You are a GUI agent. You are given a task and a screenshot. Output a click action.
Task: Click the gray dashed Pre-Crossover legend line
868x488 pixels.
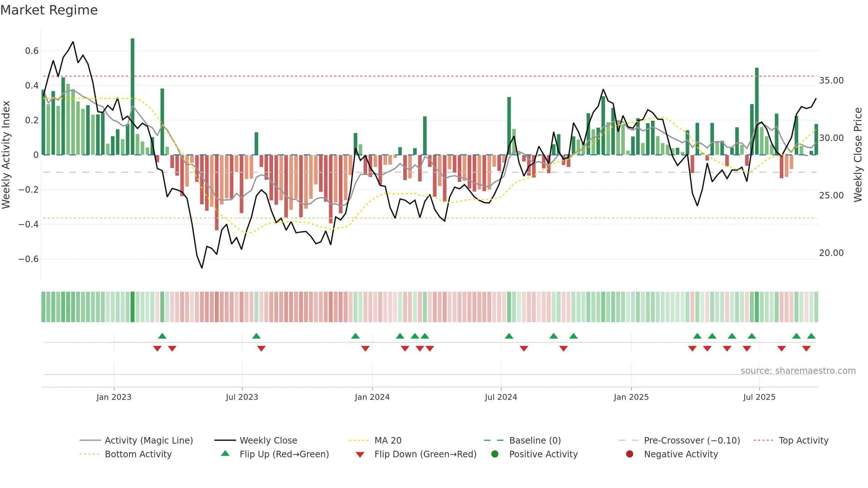[x=629, y=440]
